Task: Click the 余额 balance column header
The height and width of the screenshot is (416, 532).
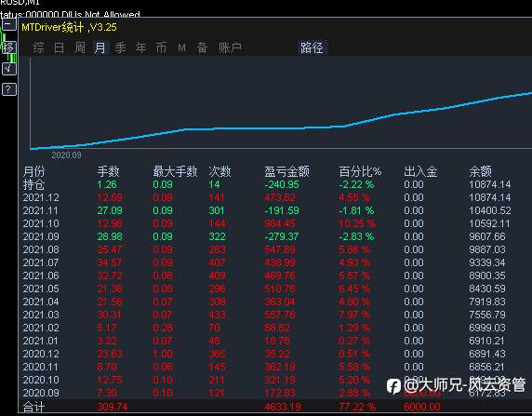Action: pos(481,171)
